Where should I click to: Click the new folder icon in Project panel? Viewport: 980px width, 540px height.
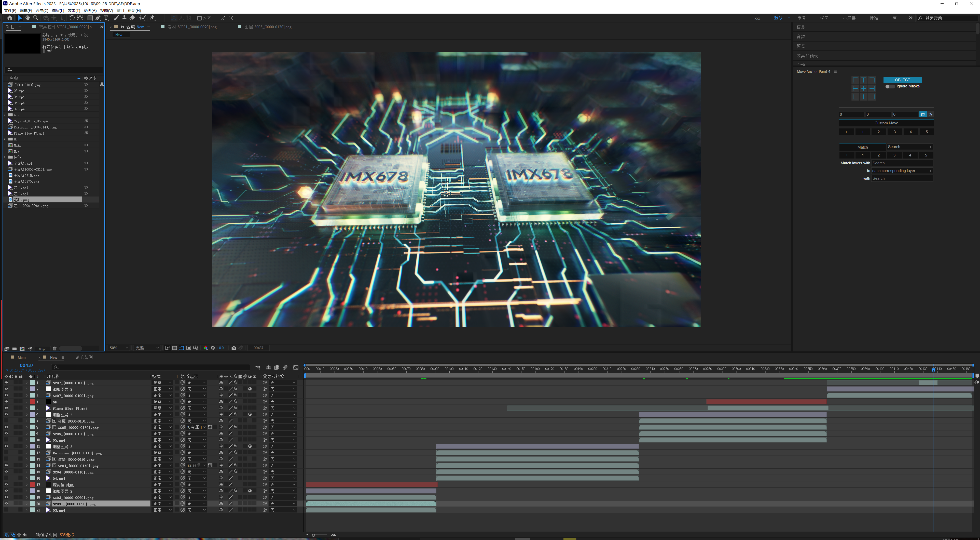(x=15, y=348)
